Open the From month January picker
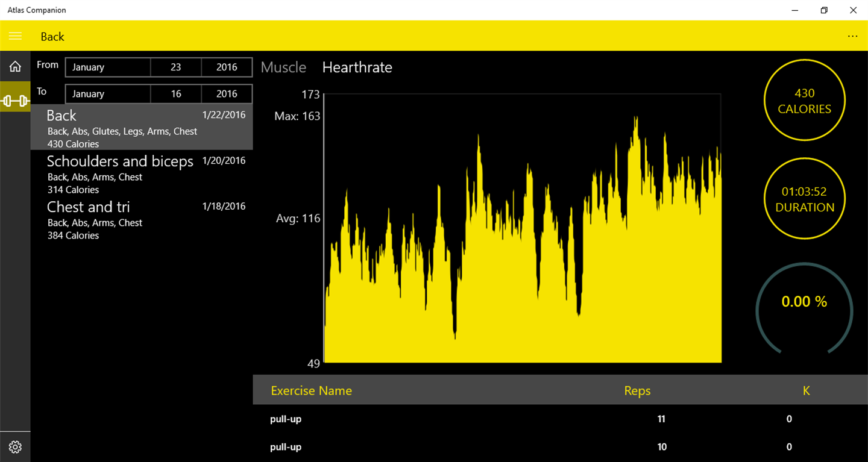Viewport: 868px width, 462px height. 108,67
